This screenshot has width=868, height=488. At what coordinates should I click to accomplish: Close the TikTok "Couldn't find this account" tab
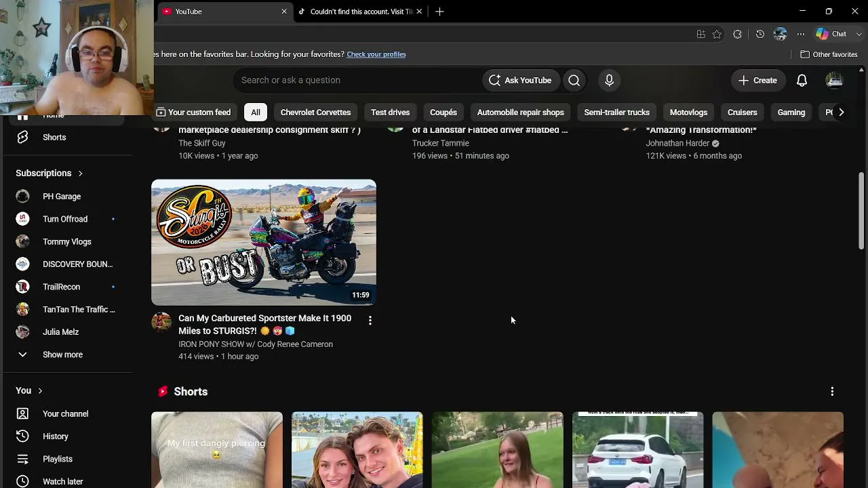coord(419,12)
